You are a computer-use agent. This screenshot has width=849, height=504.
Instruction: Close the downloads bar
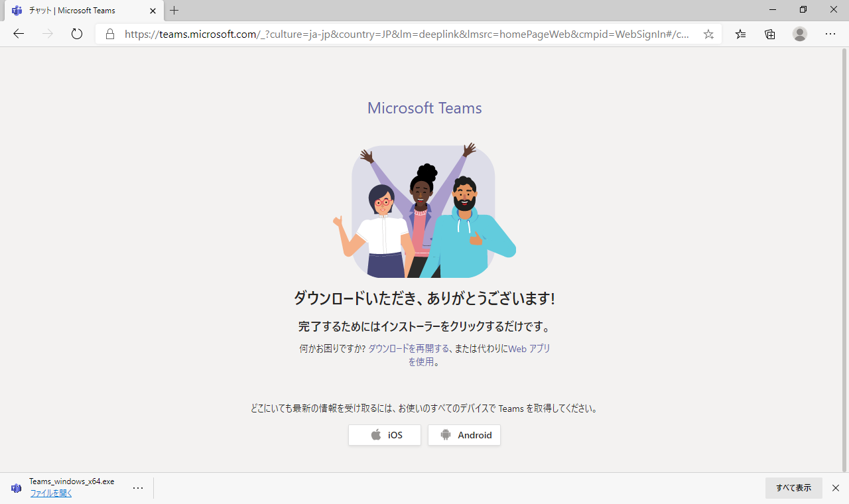click(836, 488)
